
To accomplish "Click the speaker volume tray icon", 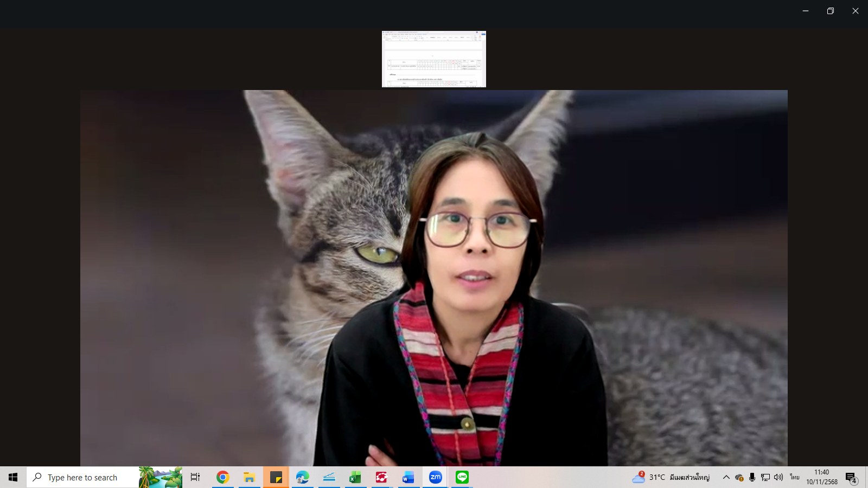I will pyautogui.click(x=778, y=477).
